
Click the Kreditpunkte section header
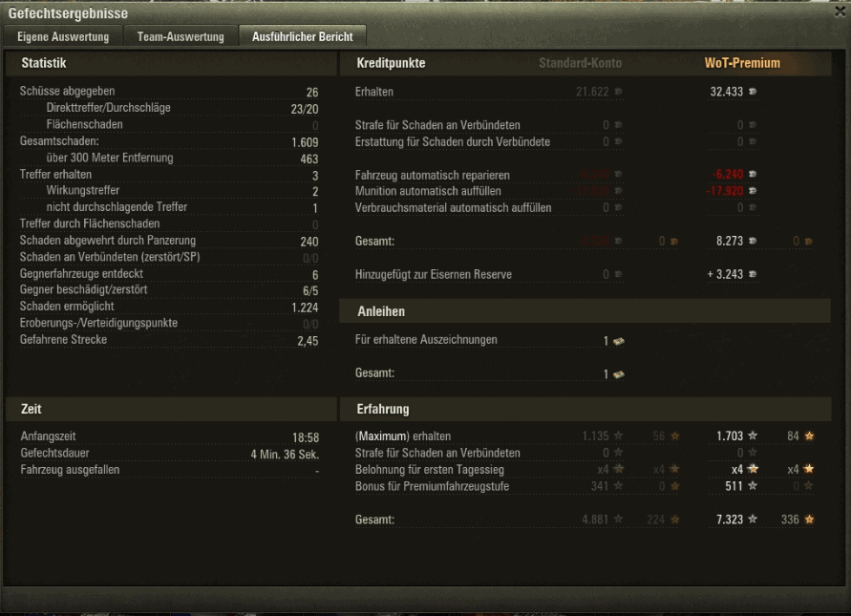(x=391, y=63)
